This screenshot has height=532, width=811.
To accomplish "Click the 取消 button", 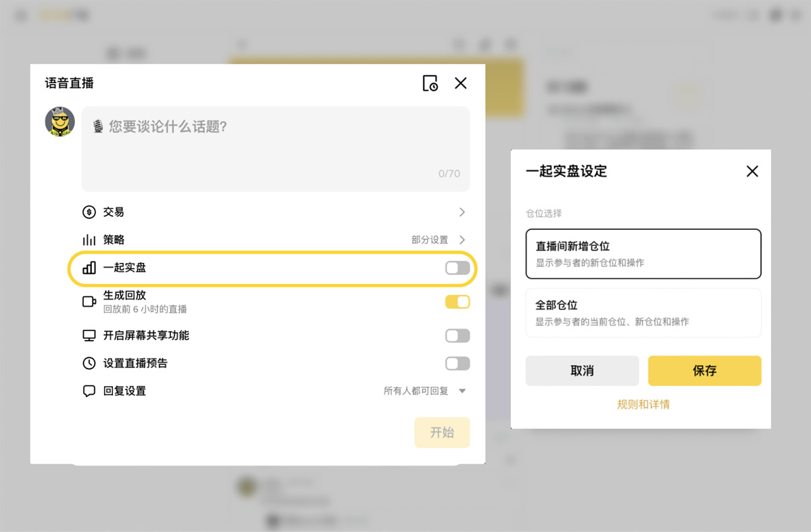I will click(x=582, y=370).
